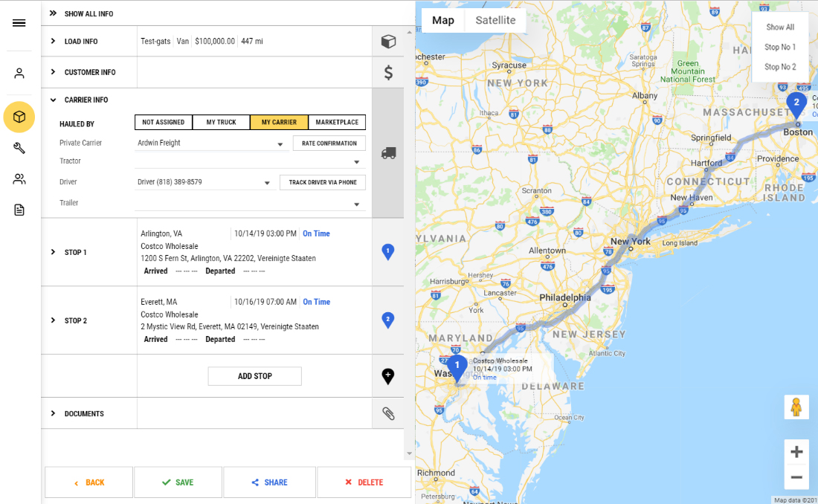Click the carrier info truck icon
The width and height of the screenshot is (818, 504).
point(388,153)
